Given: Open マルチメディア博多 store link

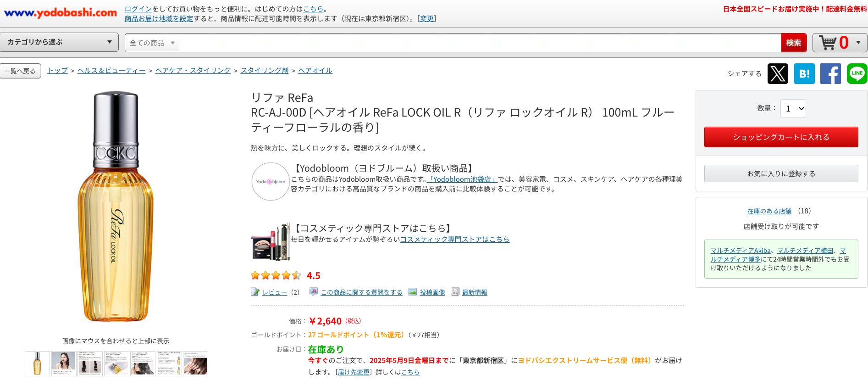Looking at the screenshot, I should (x=735, y=259).
